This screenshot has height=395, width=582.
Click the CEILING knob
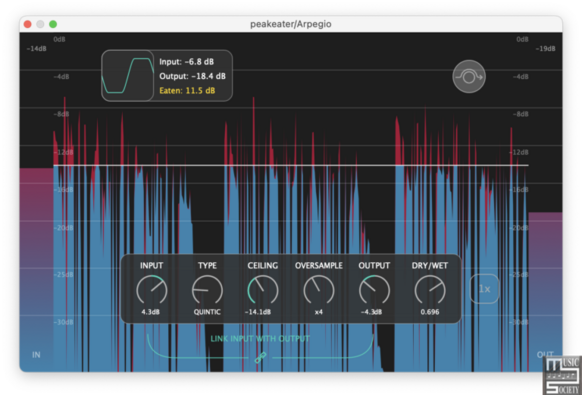pos(263,290)
